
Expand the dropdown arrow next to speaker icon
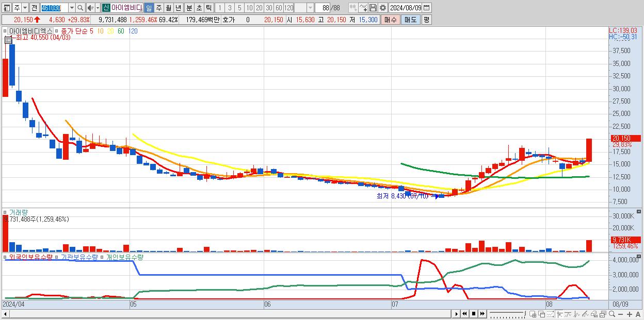pyautogui.click(x=98, y=8)
